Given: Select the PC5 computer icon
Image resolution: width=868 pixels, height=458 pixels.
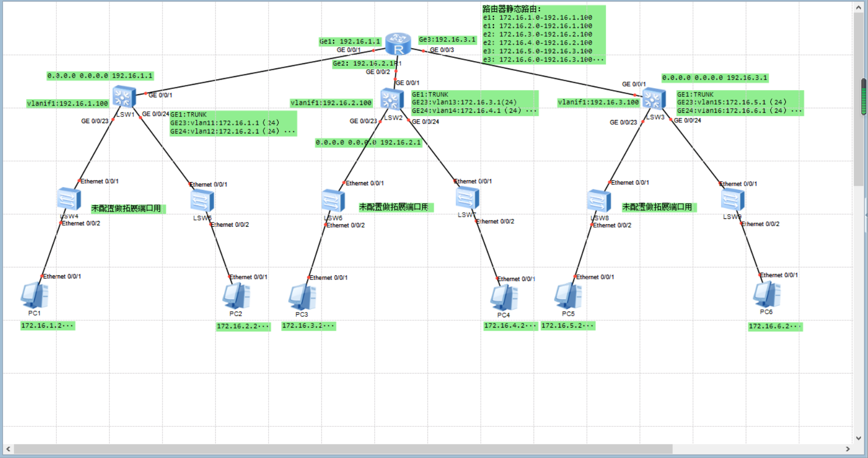Looking at the screenshot, I should [x=568, y=296].
